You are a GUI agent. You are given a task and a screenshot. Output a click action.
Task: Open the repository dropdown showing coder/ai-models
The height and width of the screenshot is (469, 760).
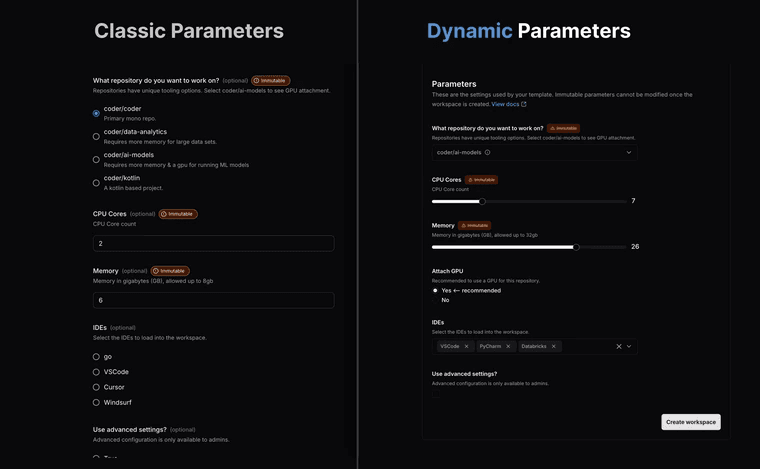coord(534,153)
